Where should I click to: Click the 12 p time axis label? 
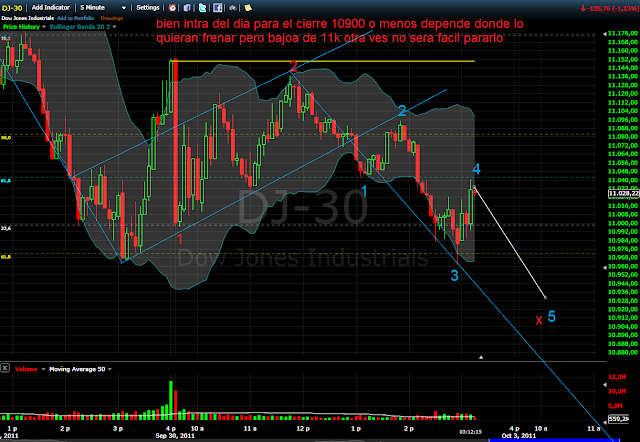303,429
